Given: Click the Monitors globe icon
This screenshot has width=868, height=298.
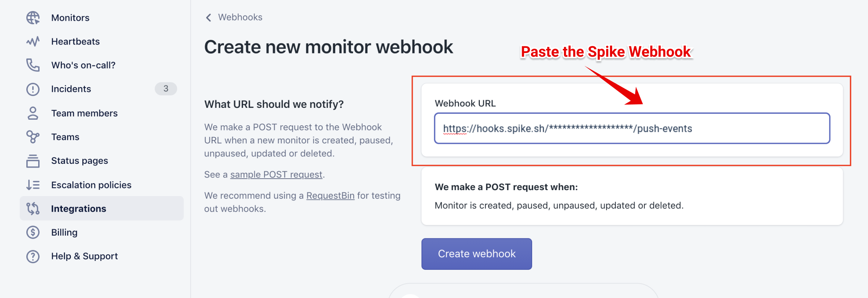Looking at the screenshot, I should pyautogui.click(x=33, y=18).
